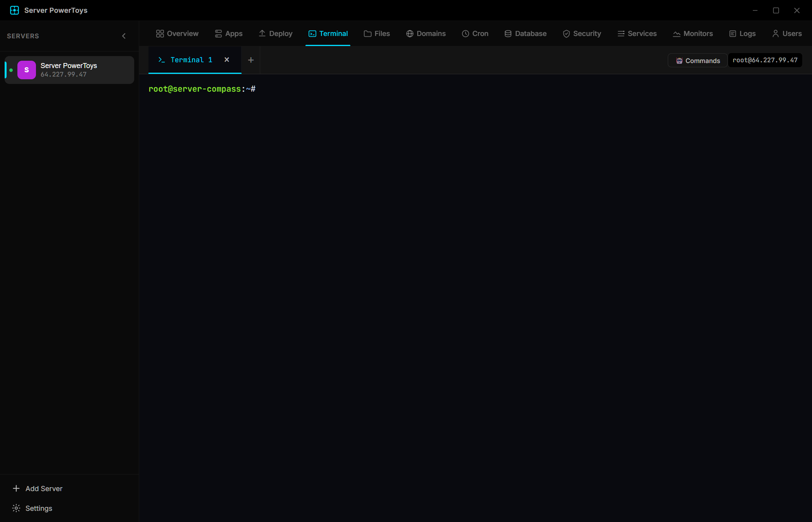Open the Monitors activity icon

click(x=677, y=34)
